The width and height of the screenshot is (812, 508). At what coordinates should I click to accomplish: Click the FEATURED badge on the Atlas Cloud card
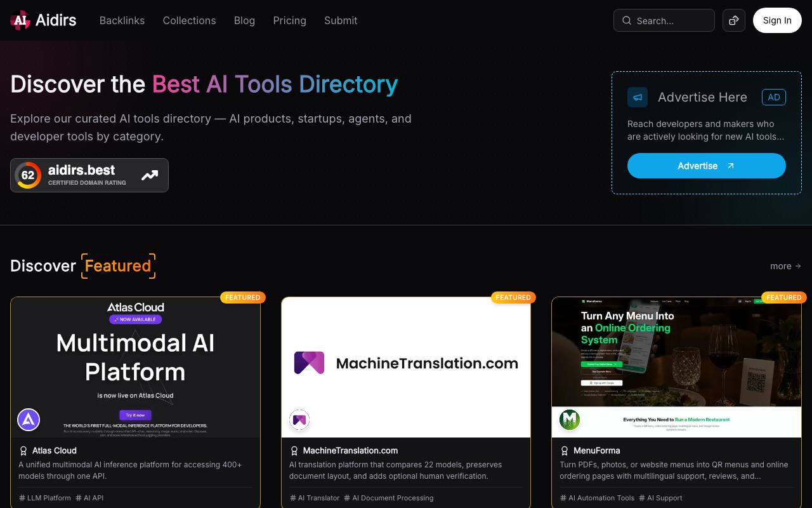click(243, 297)
